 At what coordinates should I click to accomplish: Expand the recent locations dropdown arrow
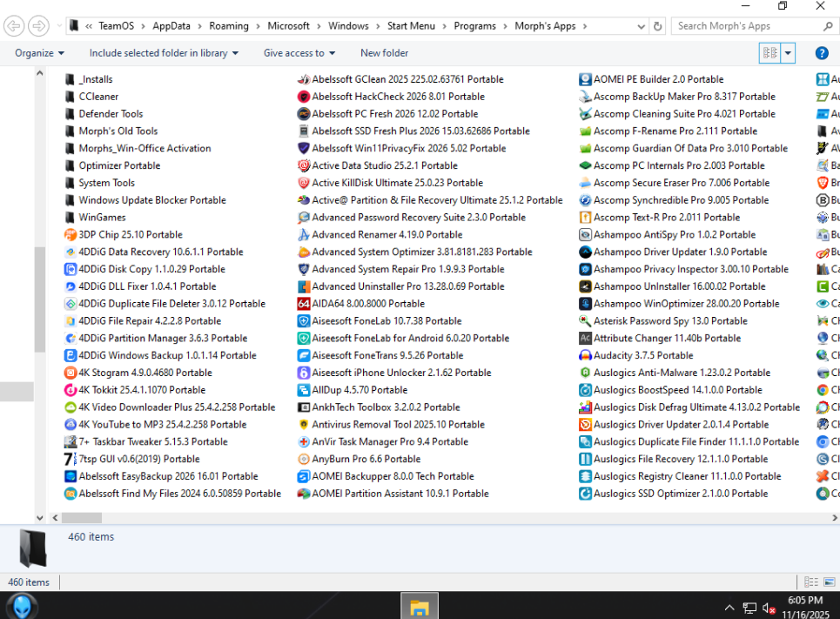[59, 26]
